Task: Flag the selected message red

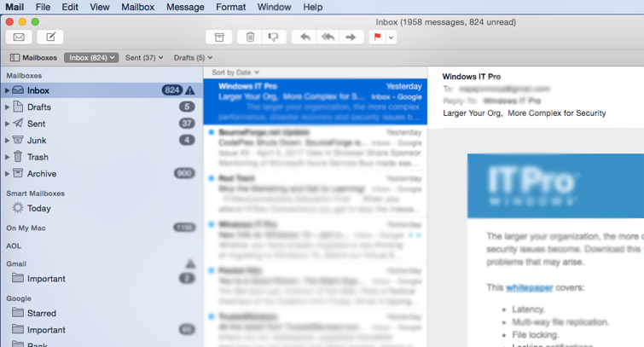Action: [x=378, y=38]
